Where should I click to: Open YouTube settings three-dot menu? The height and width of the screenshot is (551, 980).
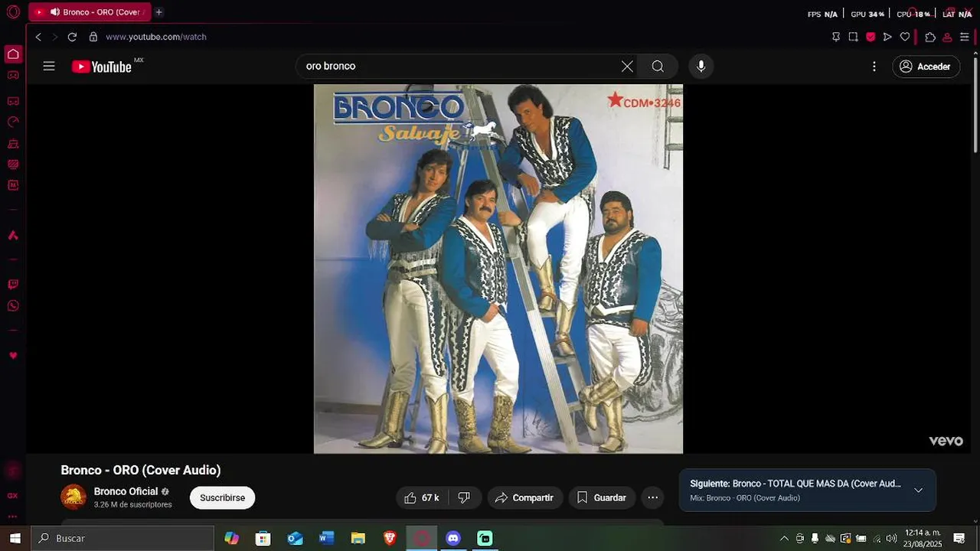(x=874, y=67)
